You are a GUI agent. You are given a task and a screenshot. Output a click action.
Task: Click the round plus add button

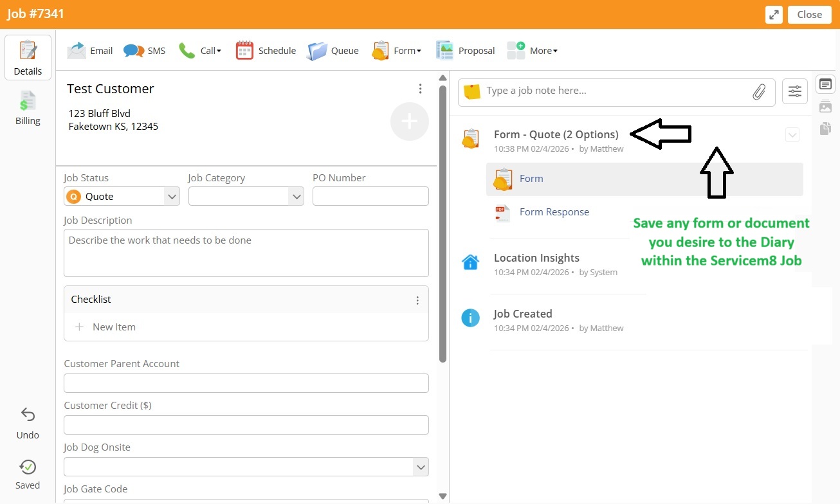click(x=410, y=122)
